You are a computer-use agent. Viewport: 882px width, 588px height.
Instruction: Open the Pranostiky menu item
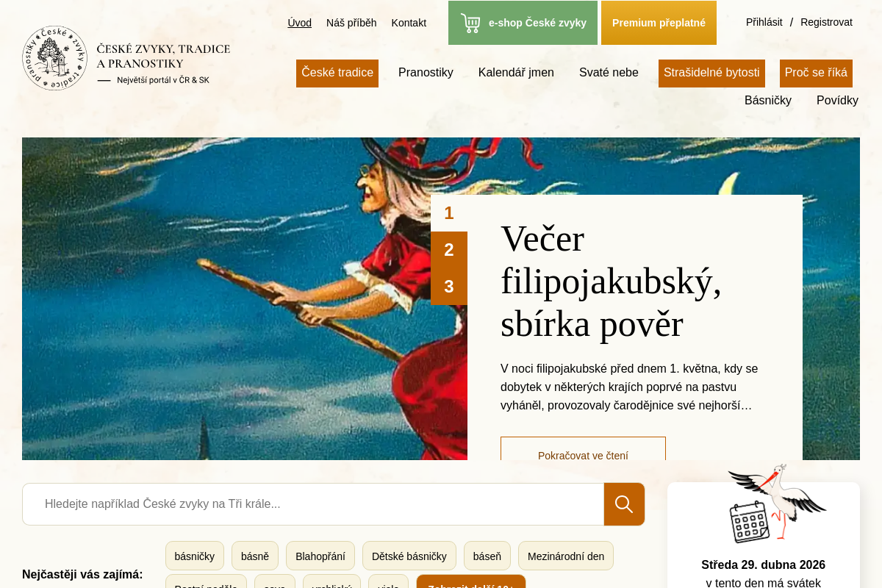point(426,73)
